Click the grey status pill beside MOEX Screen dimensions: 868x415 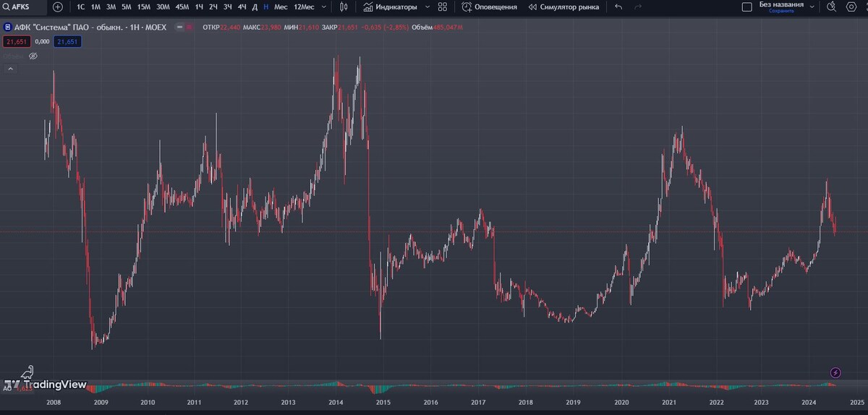179,27
